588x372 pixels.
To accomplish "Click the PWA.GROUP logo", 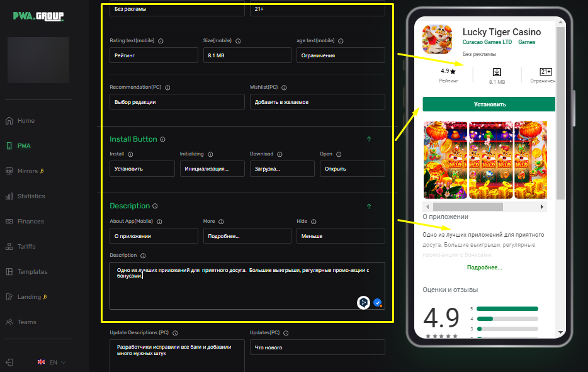I will tap(38, 16).
